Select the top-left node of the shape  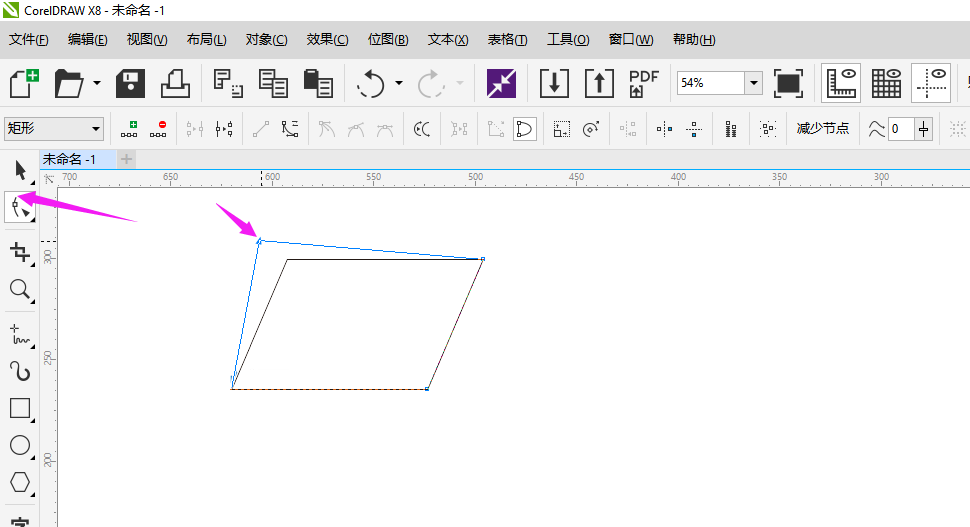tap(259, 241)
